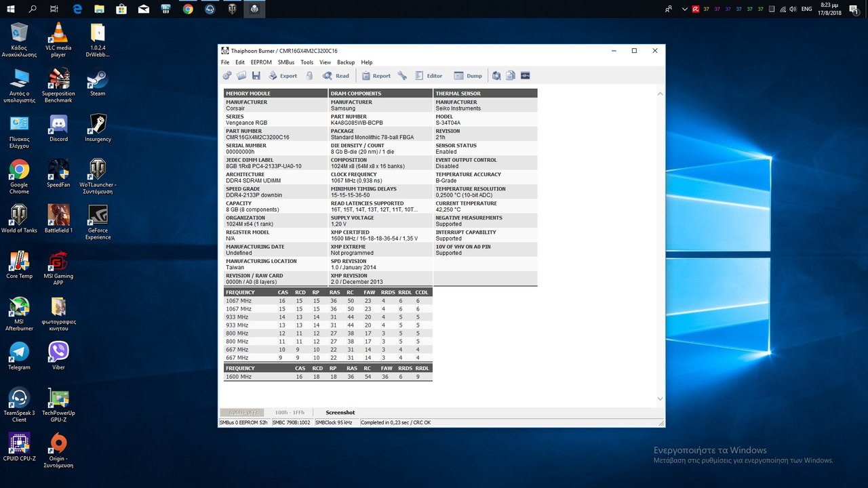
Task: Open the GeForce Experience desktop icon
Action: click(98, 223)
